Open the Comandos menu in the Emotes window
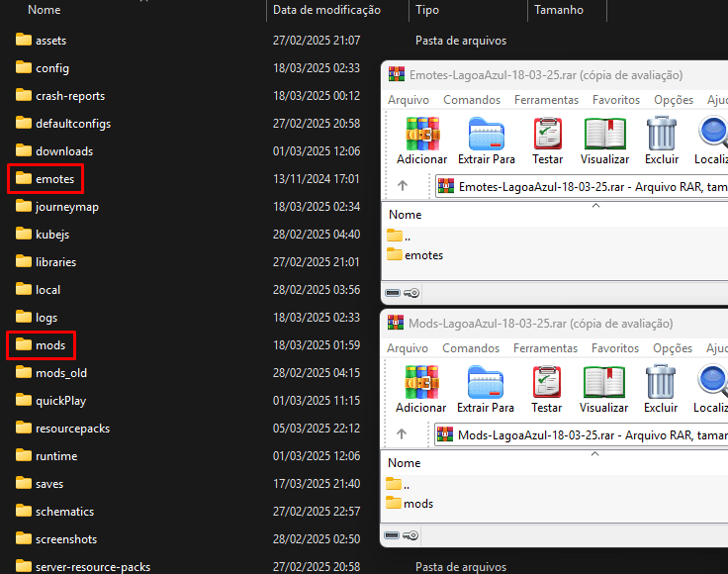The width and height of the screenshot is (728, 574). point(472,100)
